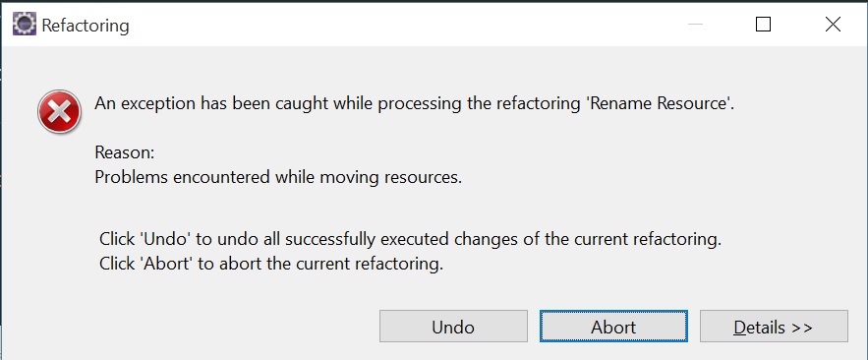This screenshot has width=868, height=360.
Task: Close the Refactoring dialog
Action: coord(834,25)
